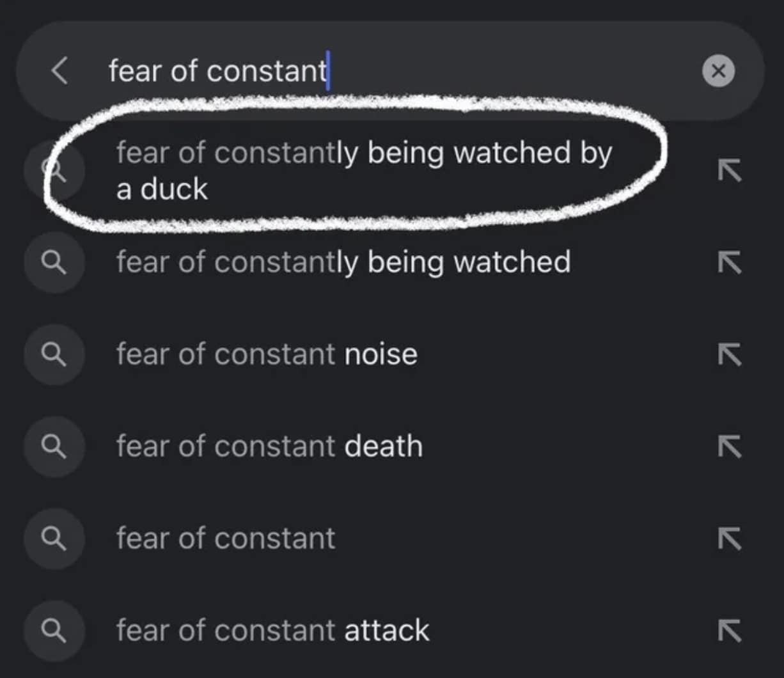Click search icon beside "being watched by a duck"

pyautogui.click(x=54, y=170)
